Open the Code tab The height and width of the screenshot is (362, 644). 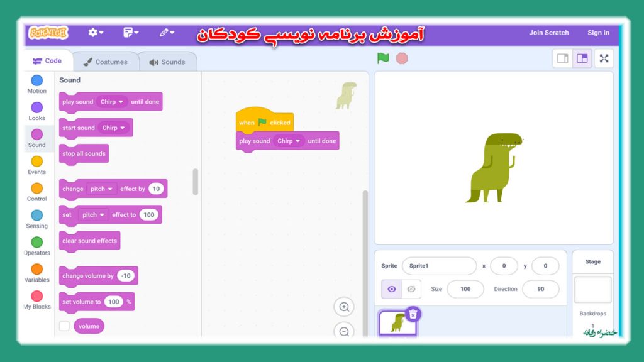point(48,61)
